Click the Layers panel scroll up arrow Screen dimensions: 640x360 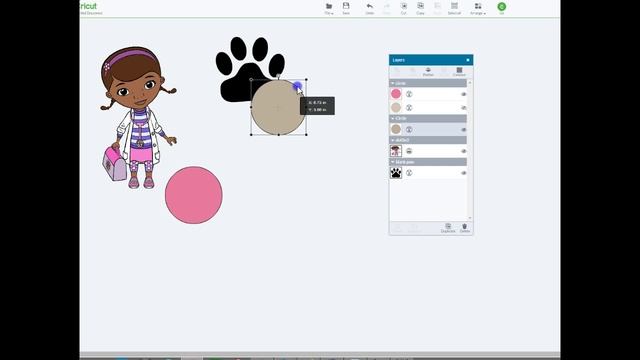coord(469,83)
